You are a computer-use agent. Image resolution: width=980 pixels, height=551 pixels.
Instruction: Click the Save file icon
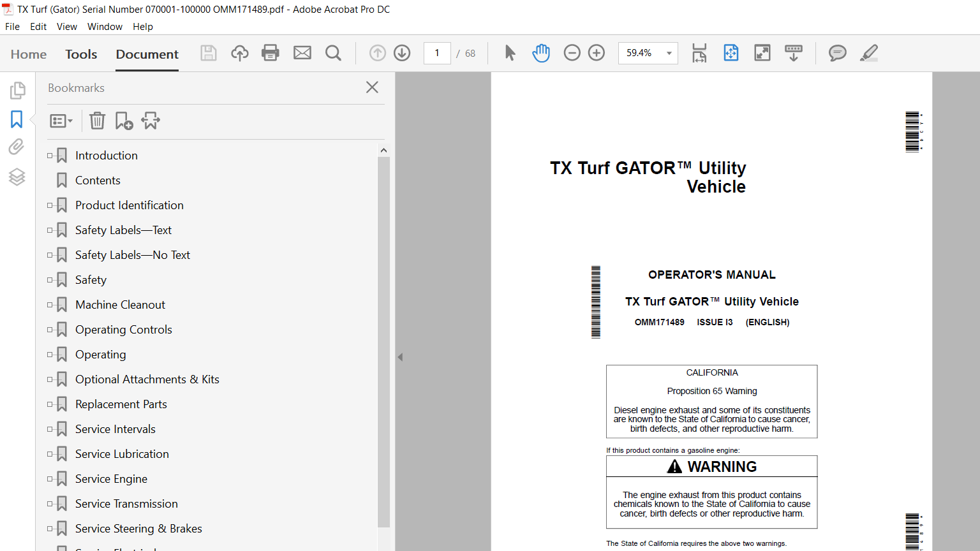209,53
